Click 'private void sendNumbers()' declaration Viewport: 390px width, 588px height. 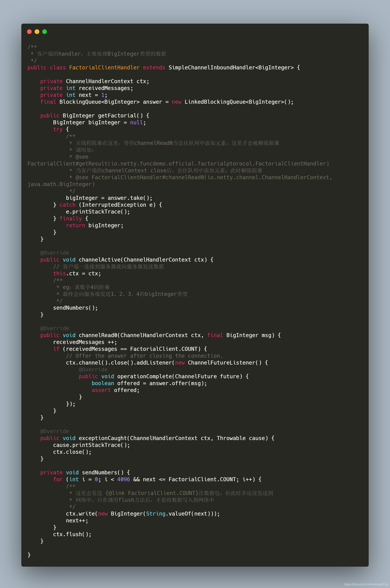85,472
